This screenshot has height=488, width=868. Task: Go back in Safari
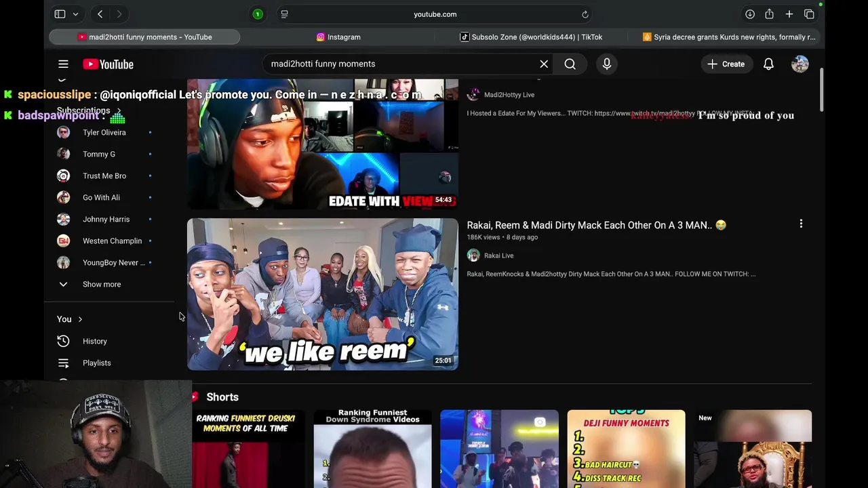100,14
